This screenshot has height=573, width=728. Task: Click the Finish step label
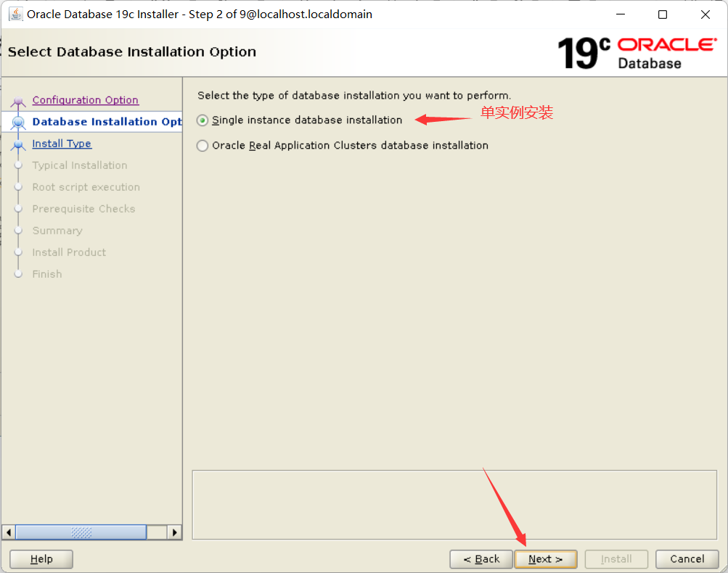[x=47, y=274]
